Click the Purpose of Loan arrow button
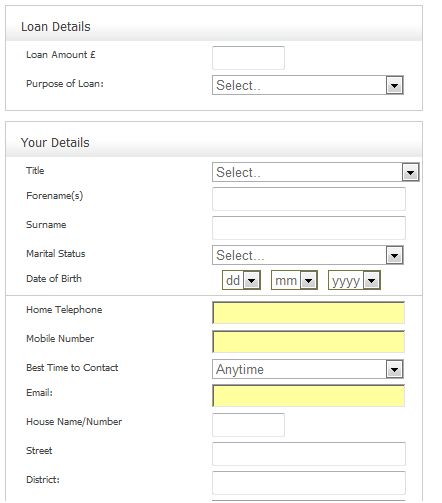This screenshot has width=442, height=503. [x=395, y=85]
